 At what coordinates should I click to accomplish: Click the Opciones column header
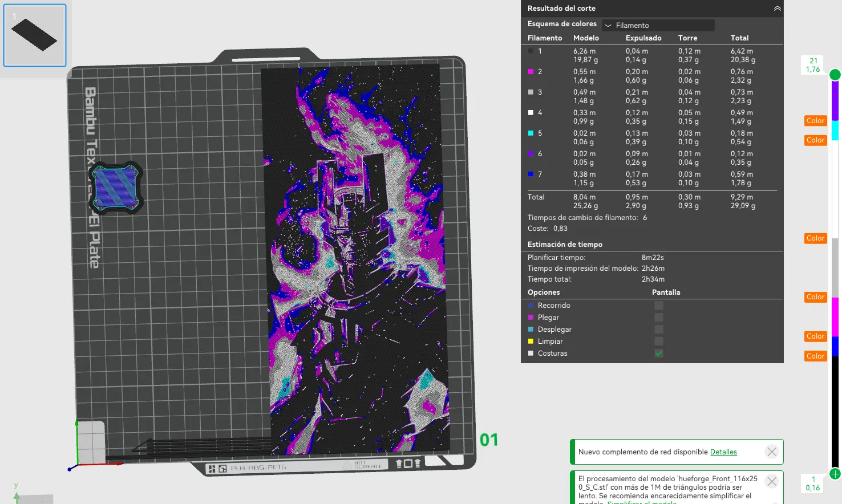click(544, 292)
